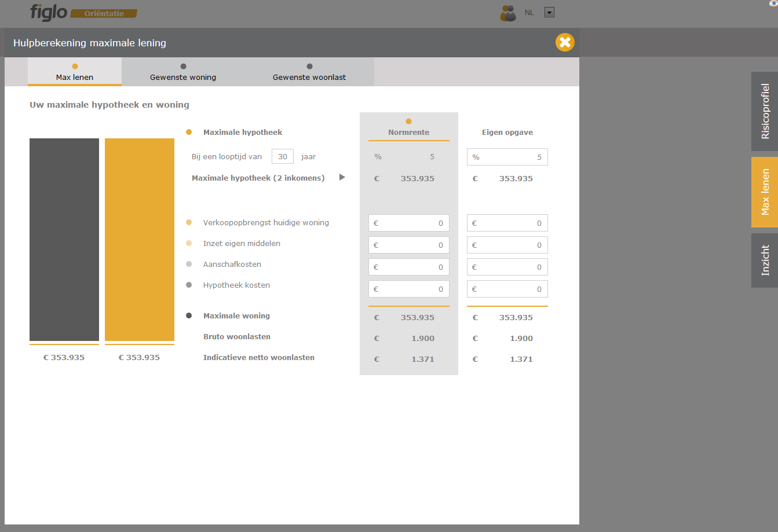The image size is (778, 532).
Task: Select the Indicatieve netto woonlasten label
Action: tap(259, 357)
